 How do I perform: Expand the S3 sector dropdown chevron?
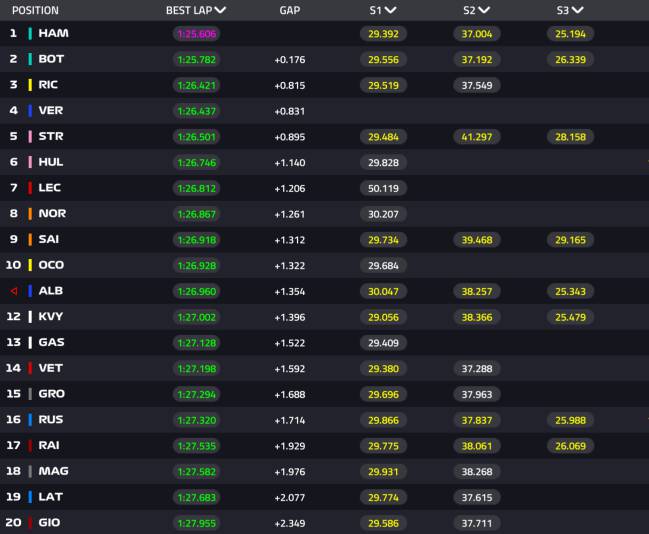(x=577, y=10)
